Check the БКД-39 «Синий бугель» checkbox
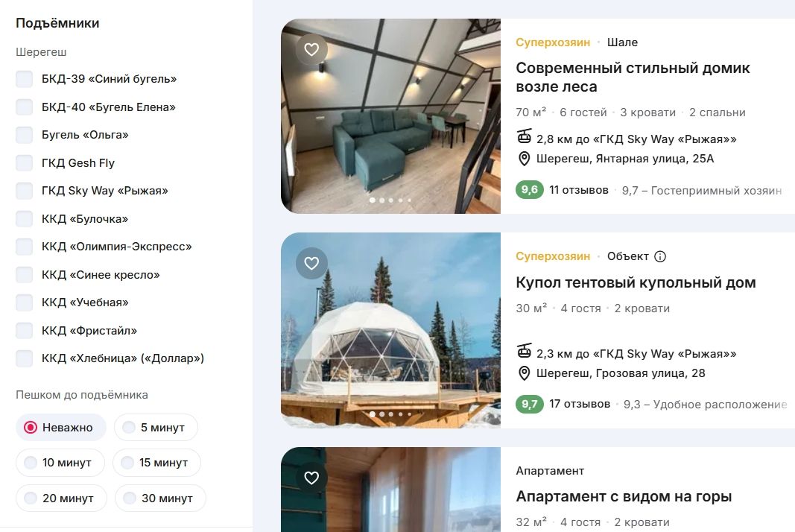Screen dimensions: 795x532 pos(25,79)
